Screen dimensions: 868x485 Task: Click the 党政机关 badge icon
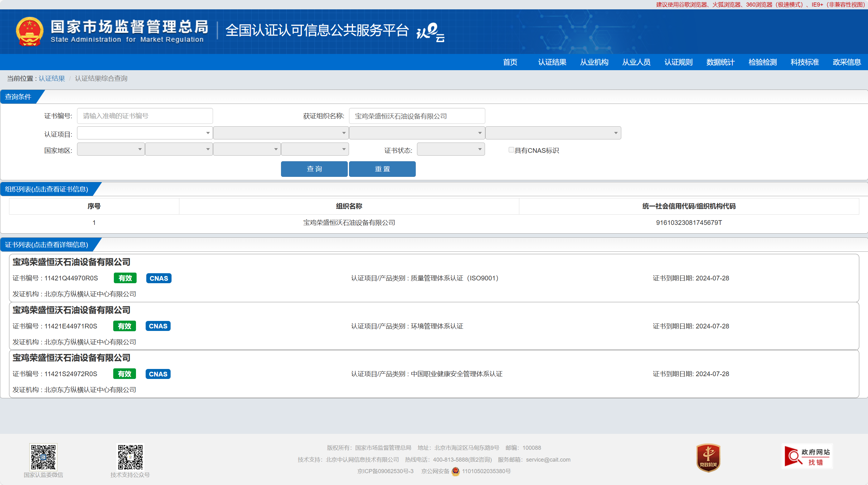pyautogui.click(x=708, y=458)
